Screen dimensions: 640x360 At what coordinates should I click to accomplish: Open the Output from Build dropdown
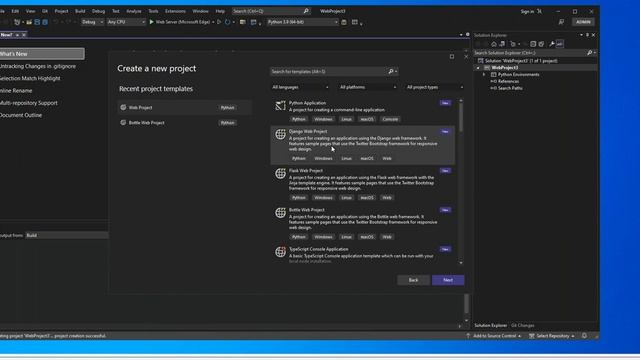pos(67,236)
